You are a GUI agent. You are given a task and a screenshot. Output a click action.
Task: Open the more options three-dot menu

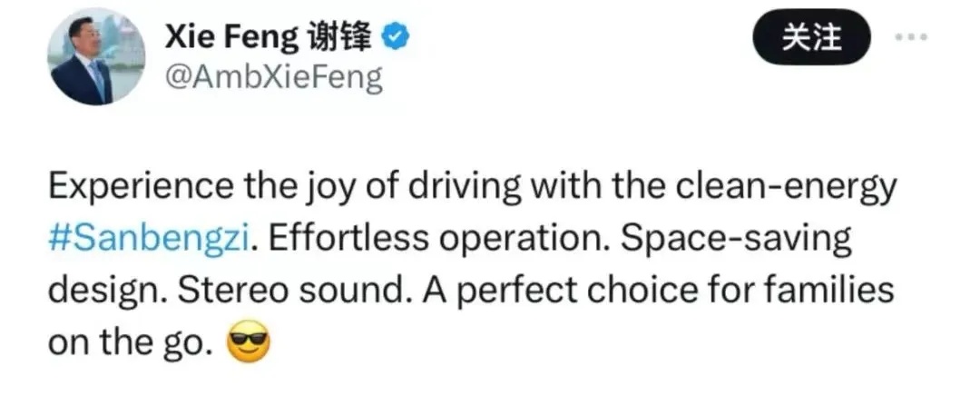pos(910,37)
